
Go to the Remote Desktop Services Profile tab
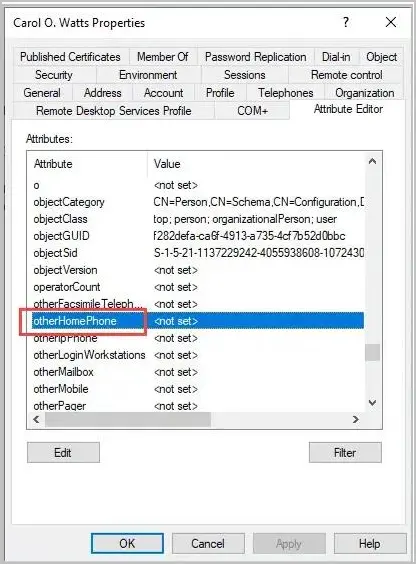(x=114, y=111)
